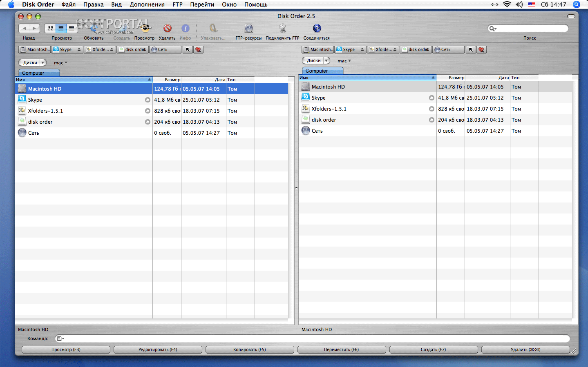Click the Инфо toolbar icon

[x=185, y=28]
